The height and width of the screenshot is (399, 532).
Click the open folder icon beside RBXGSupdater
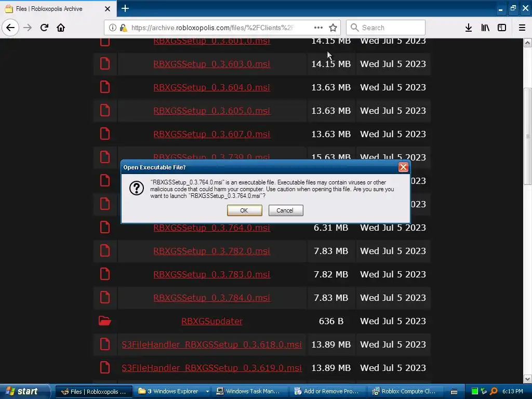[x=105, y=321]
